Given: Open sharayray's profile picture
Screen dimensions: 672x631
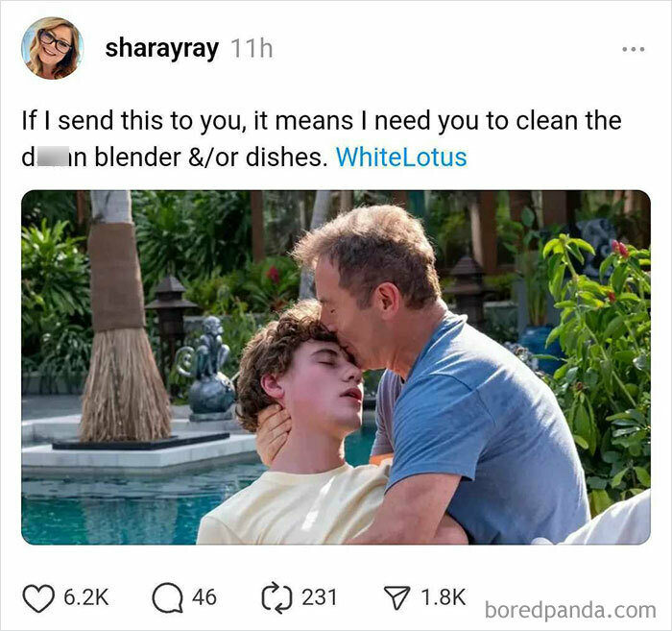Looking at the screenshot, I should (x=52, y=48).
